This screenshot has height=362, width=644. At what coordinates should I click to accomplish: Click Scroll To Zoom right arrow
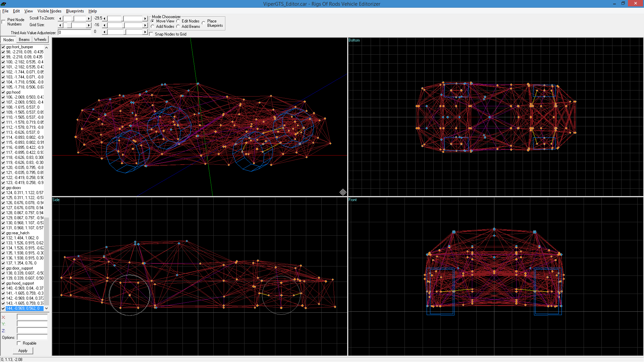tap(89, 18)
